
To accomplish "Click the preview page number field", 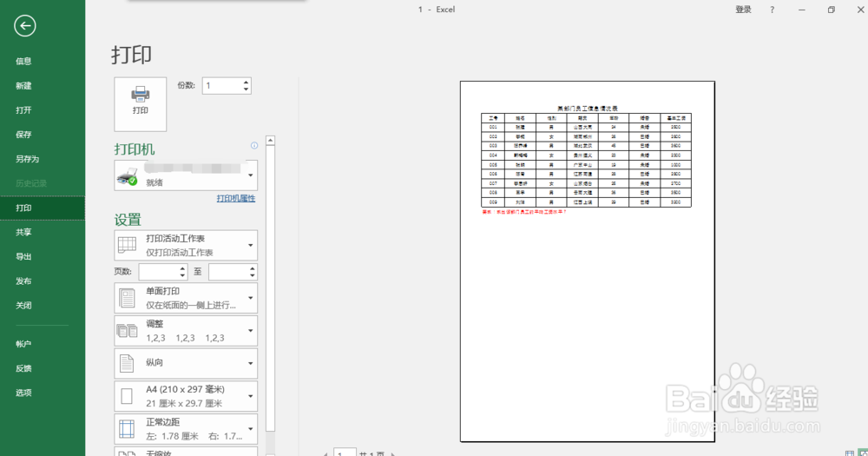I will pos(345,453).
